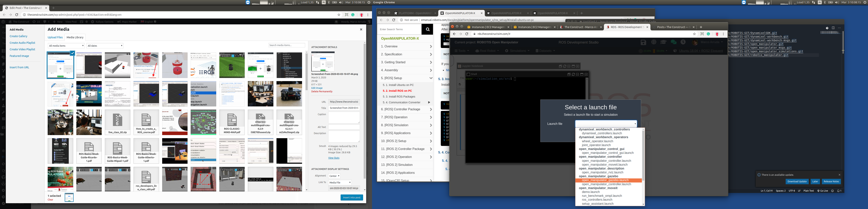868x209 pixels.
Task: Reload the Shell panel
Action: coord(573,74)
